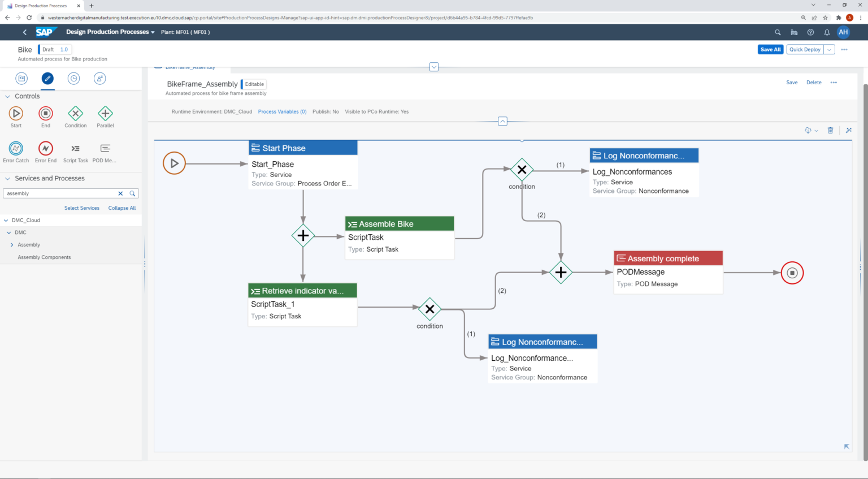Click the Save All button
868x479 pixels.
pyautogui.click(x=770, y=49)
